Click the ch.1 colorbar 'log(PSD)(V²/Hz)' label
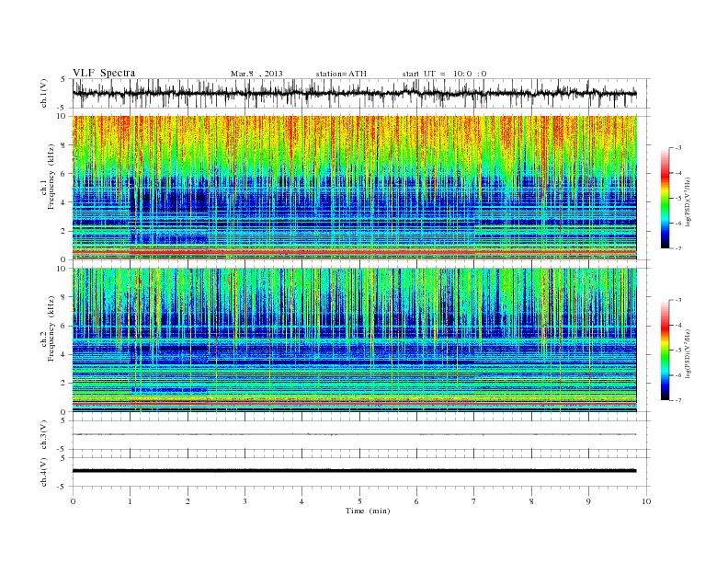Screen dimensions: 728x563 [x=688, y=201]
